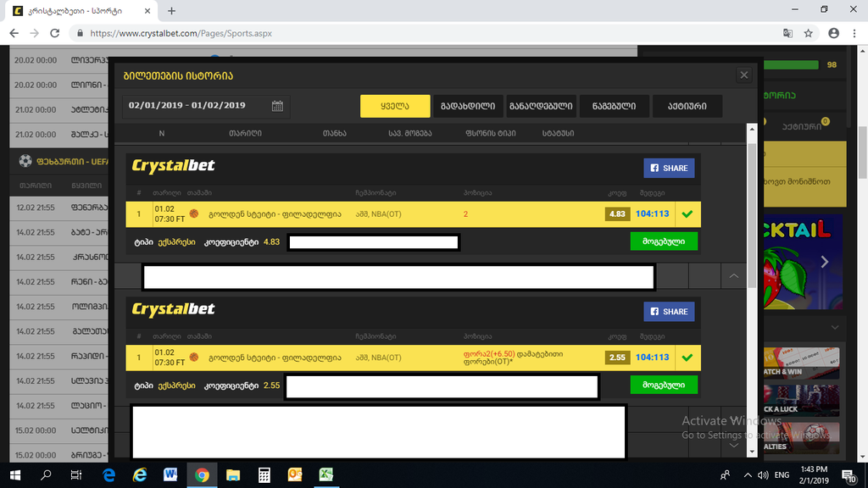Click second ticket მოგებული status button
868x488 pixels.
[x=664, y=385]
